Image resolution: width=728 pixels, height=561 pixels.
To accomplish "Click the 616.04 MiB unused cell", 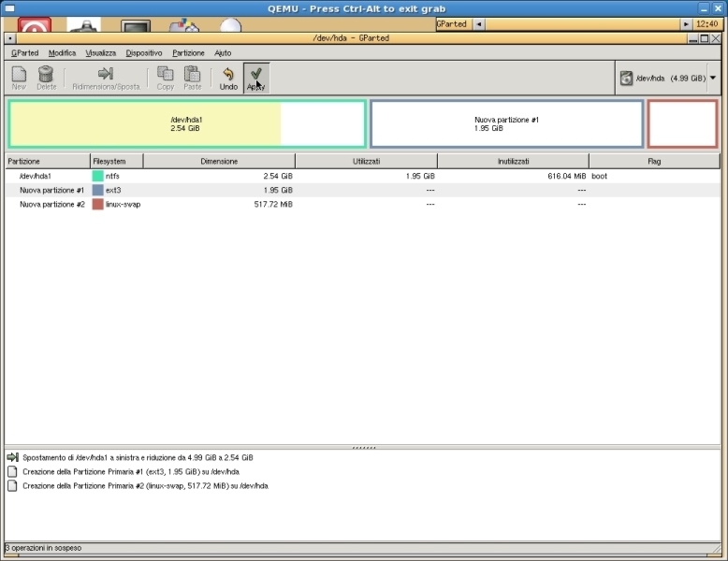I will 566,176.
